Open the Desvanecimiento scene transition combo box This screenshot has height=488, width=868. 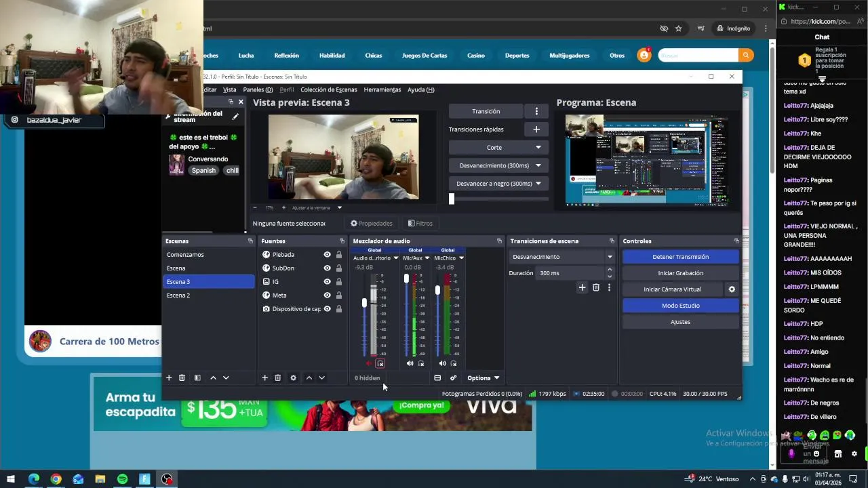561,257
